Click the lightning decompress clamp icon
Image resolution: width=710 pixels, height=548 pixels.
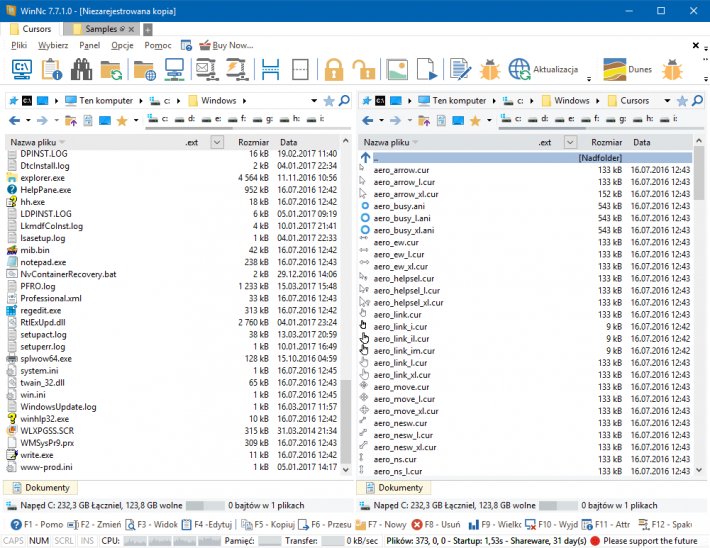tap(238, 69)
